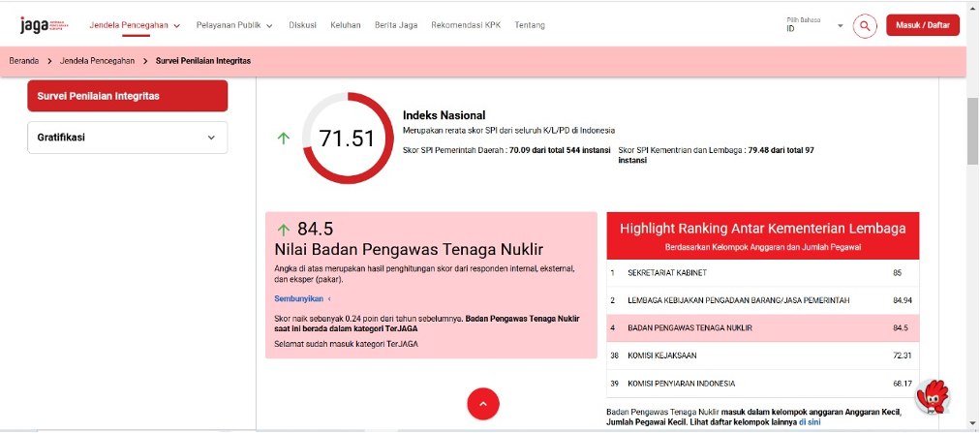Click the page vertical scrollbar thumb
980x433 pixels.
pos(972,131)
